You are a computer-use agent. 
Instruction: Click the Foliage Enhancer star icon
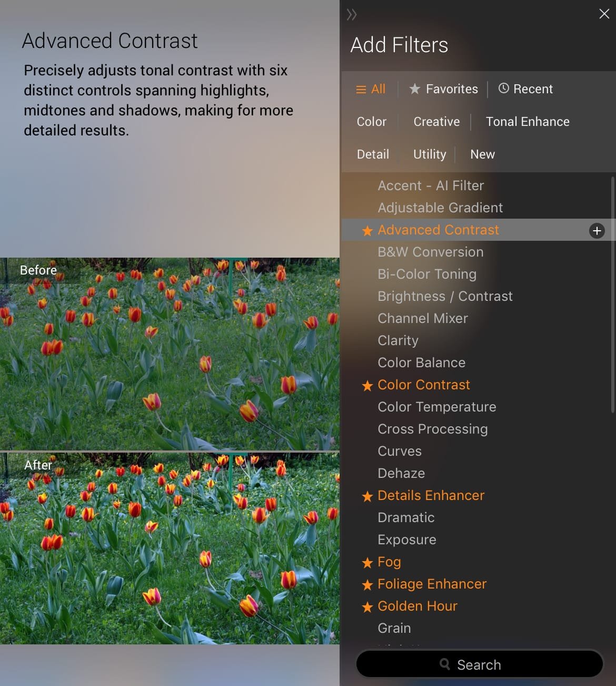point(367,585)
